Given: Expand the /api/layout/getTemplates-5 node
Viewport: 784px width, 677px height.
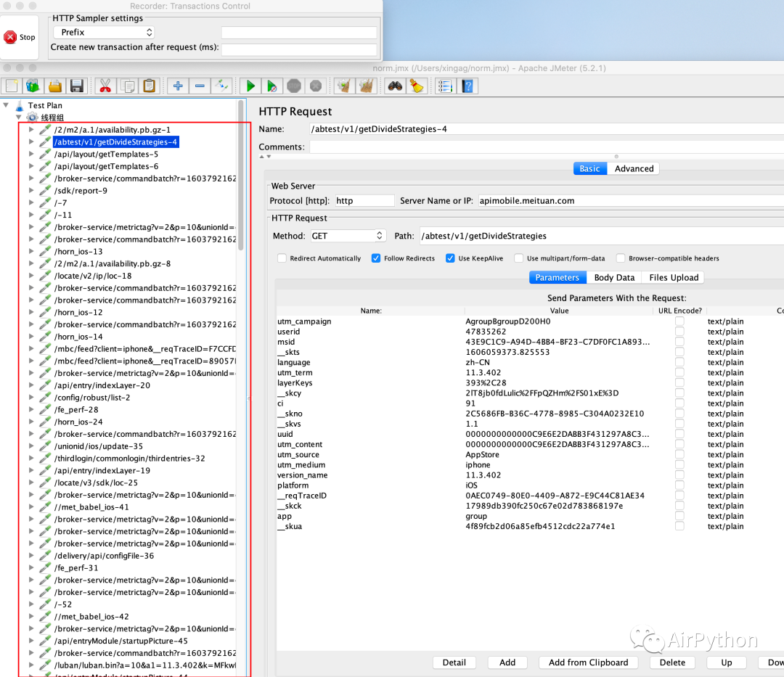Looking at the screenshot, I should click(x=31, y=154).
